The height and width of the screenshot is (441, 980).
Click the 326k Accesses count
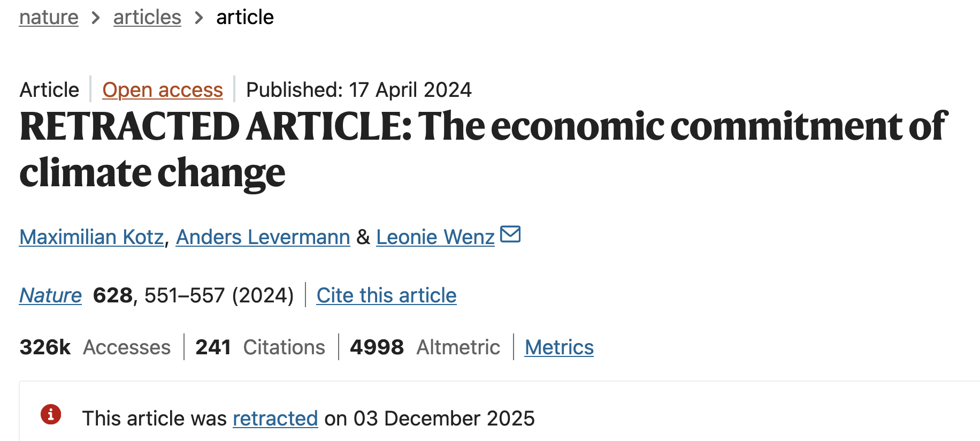coord(95,347)
